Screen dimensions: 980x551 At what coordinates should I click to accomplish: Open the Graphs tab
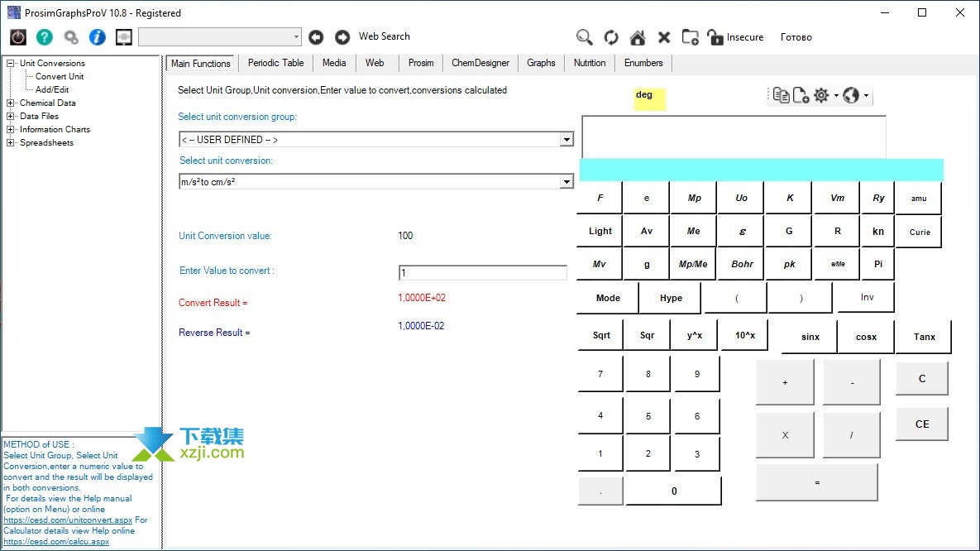coord(541,63)
